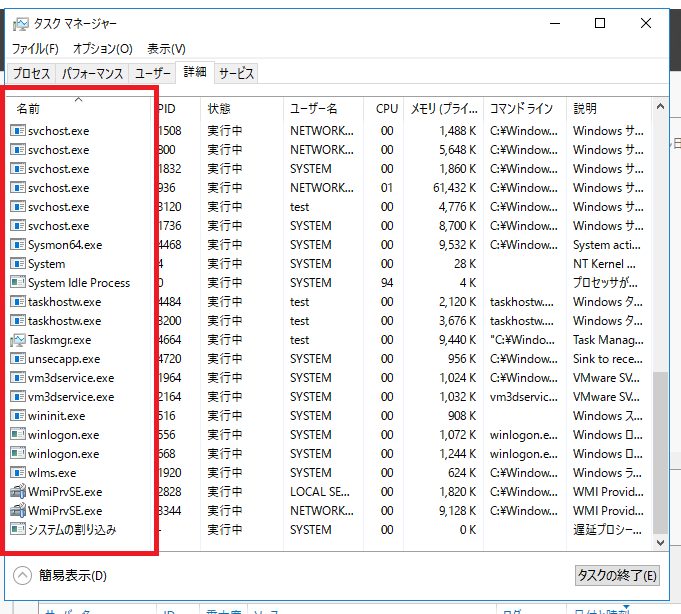Image resolution: width=681 pixels, height=614 pixels.
Task: Sort by the メモリ column header
Action: pos(443,108)
